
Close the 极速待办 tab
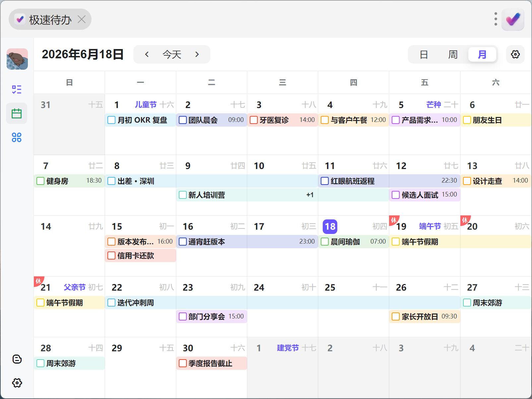point(82,19)
